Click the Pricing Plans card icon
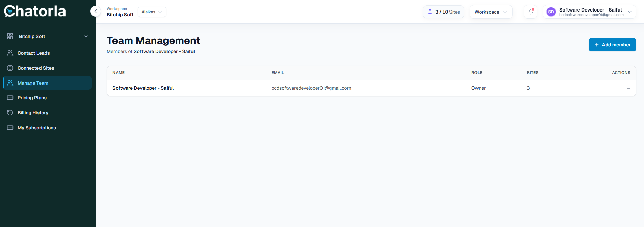 click(10, 98)
